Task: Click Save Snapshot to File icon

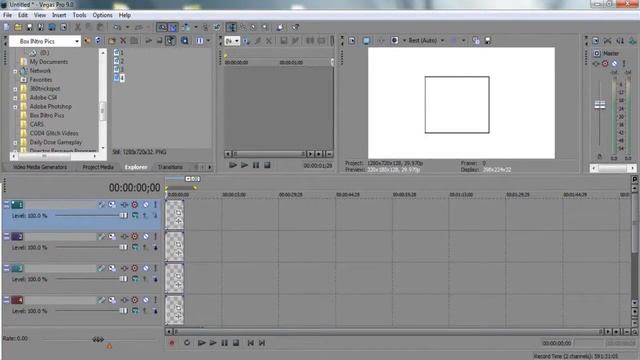Action: [x=487, y=40]
